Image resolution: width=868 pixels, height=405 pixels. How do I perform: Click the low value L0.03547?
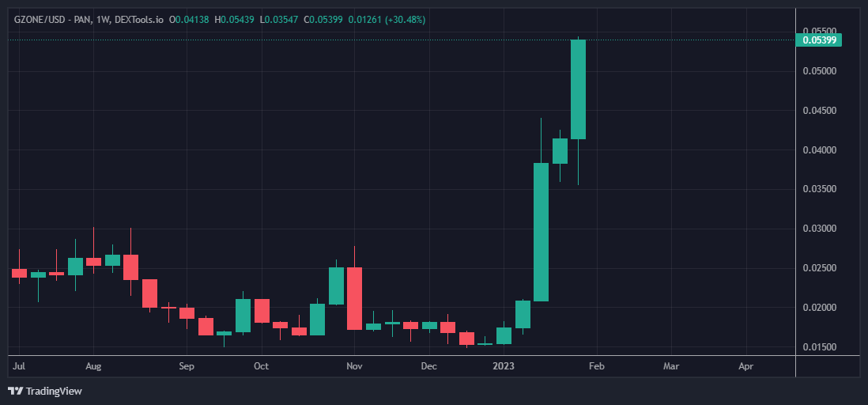(x=279, y=20)
